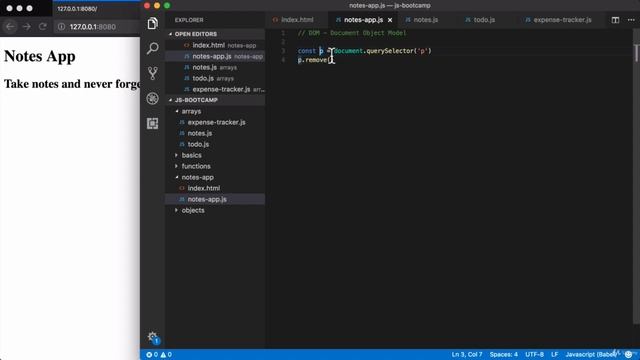This screenshot has height=360, width=640.
Task: Open the Manage gear icon
Action: (153, 337)
